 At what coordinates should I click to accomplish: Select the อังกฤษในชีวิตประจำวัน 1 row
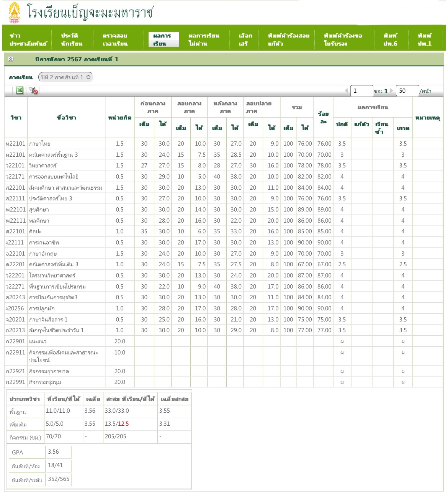click(224, 330)
